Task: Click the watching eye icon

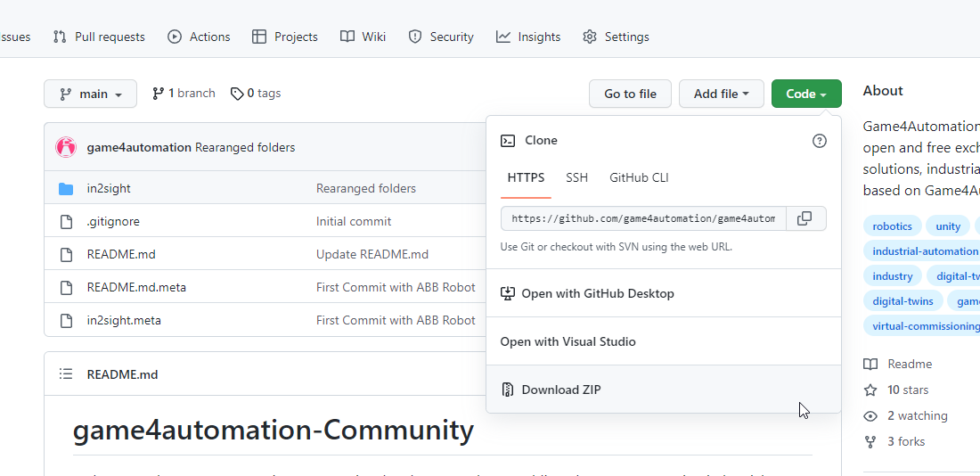Action: [870, 416]
